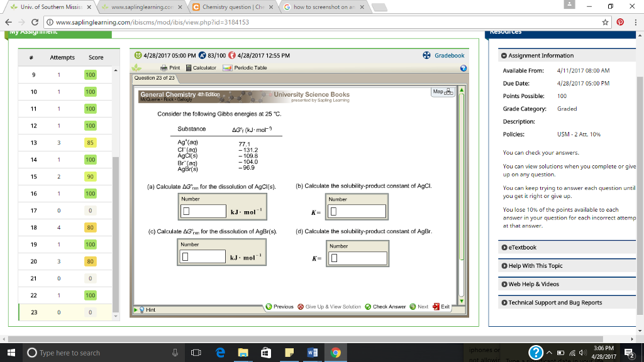Reload the page
This screenshot has width=644, height=362.
click(x=35, y=22)
